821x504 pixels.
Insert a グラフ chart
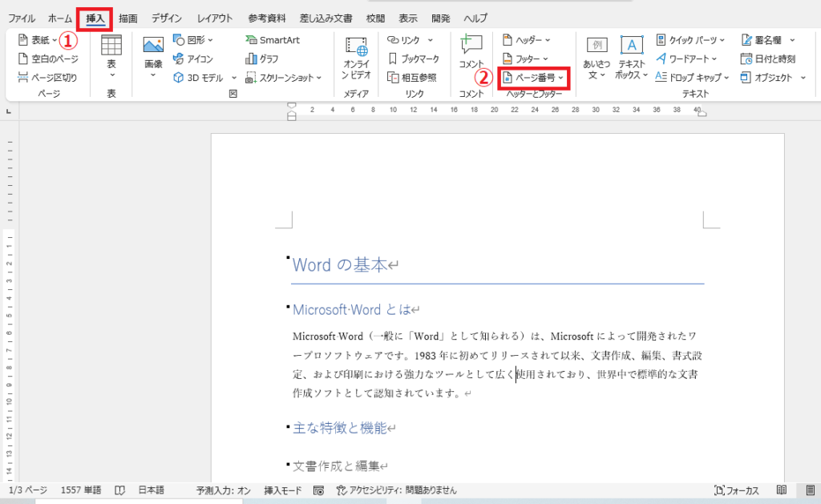coord(262,58)
